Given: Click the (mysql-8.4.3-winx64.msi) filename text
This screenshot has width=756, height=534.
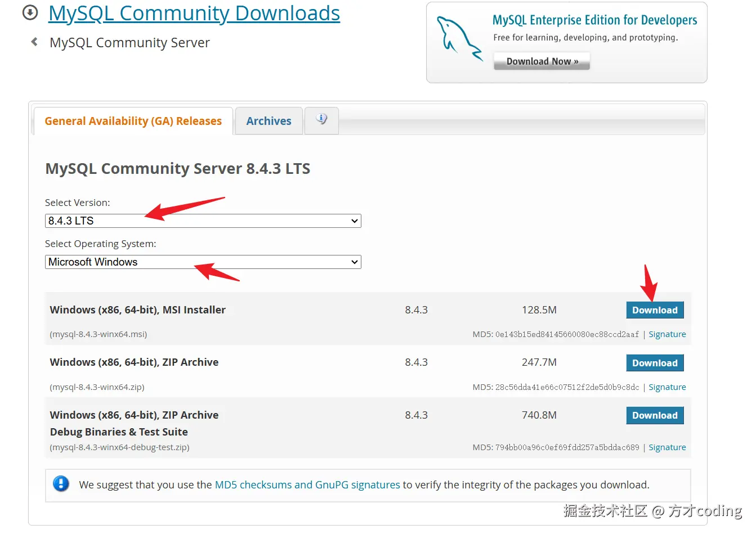Looking at the screenshot, I should (x=99, y=334).
